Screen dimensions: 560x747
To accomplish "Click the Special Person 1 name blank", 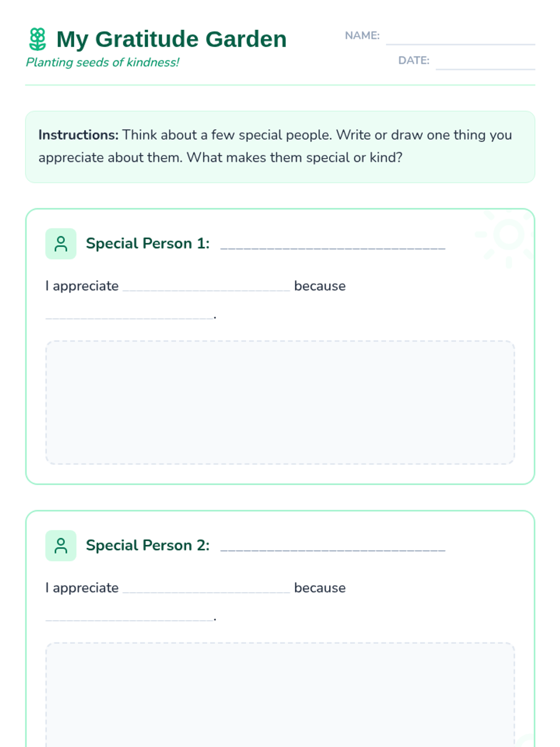I will [333, 244].
